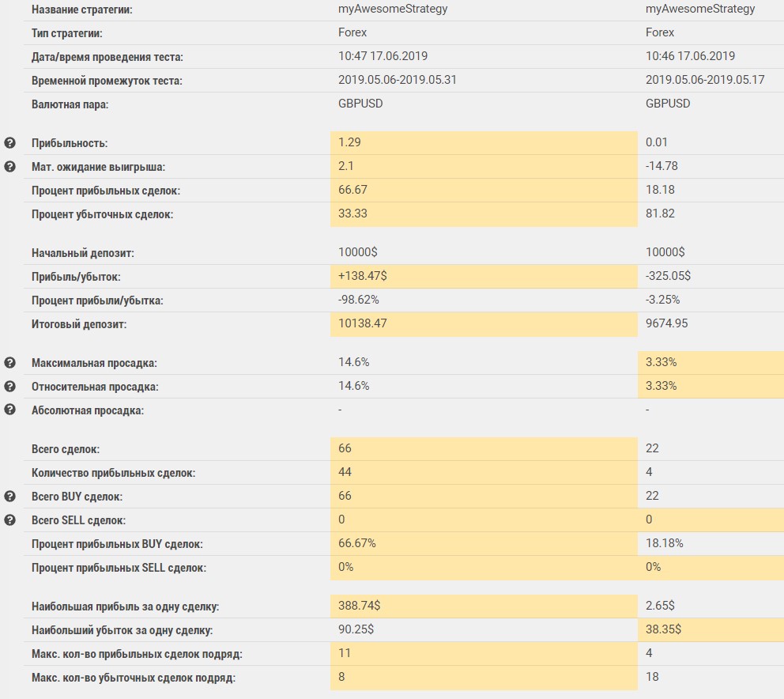The width and height of the screenshot is (784, 699).
Task: Click help icon beside Всего BUY сделок
Action: [x=10, y=497]
